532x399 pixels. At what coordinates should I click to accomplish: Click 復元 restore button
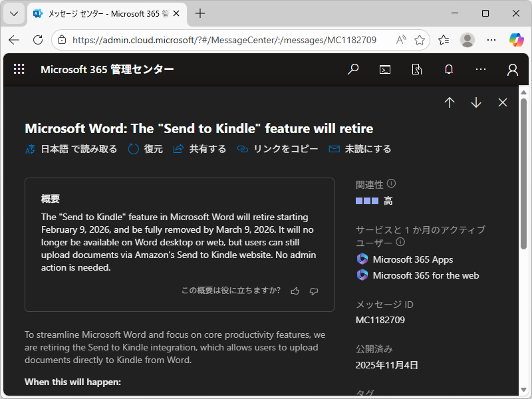pyautogui.click(x=145, y=149)
